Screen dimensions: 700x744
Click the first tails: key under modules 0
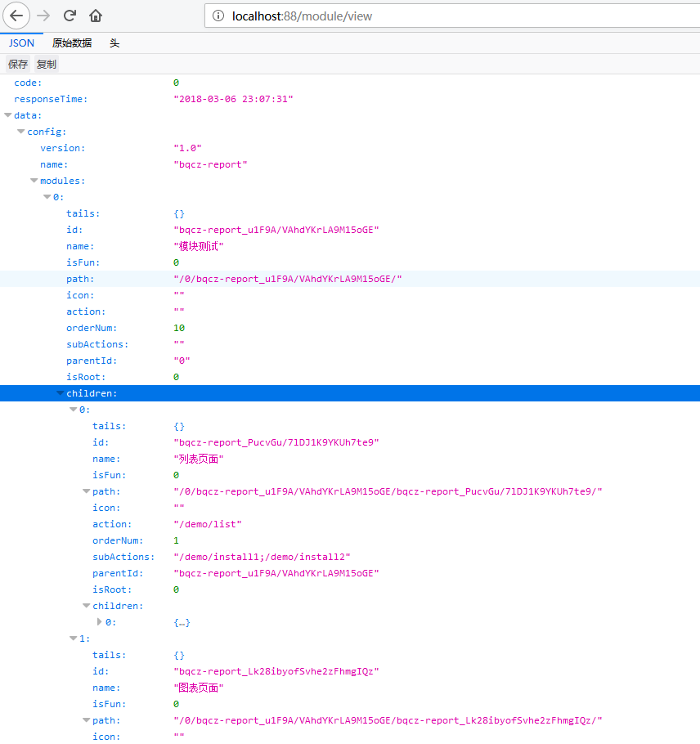[83, 213]
